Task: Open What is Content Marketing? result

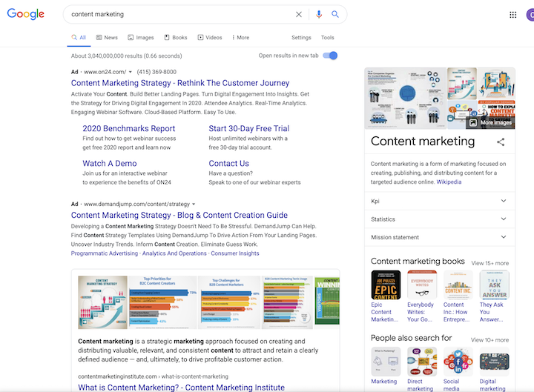Action: (181, 388)
